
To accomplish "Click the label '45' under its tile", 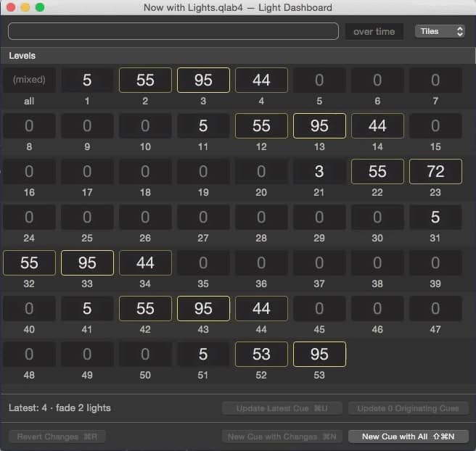I will (x=319, y=330).
